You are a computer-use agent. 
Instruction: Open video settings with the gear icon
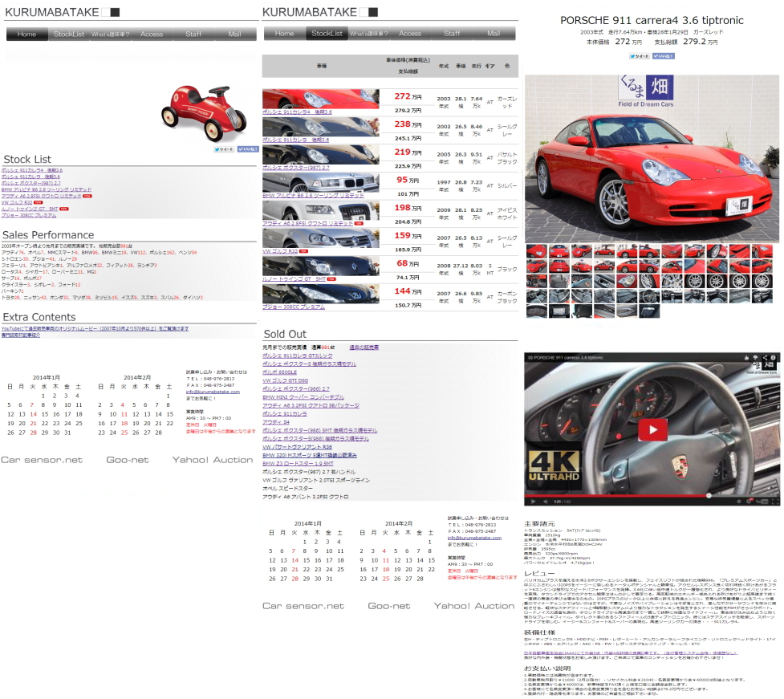point(749,501)
